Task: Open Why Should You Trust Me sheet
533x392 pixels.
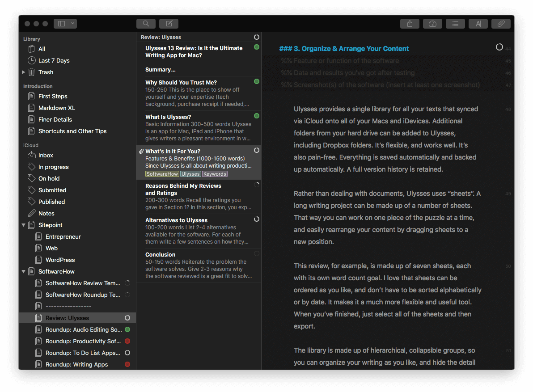Action: 199,93
